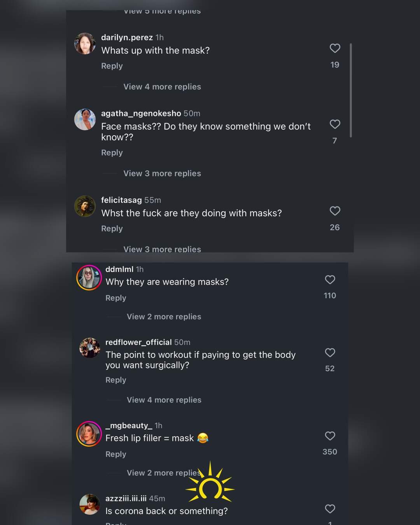Screen dimensions: 420x525
Task: Like _mgbeauty_'s lip filler comment
Action: pos(330,436)
